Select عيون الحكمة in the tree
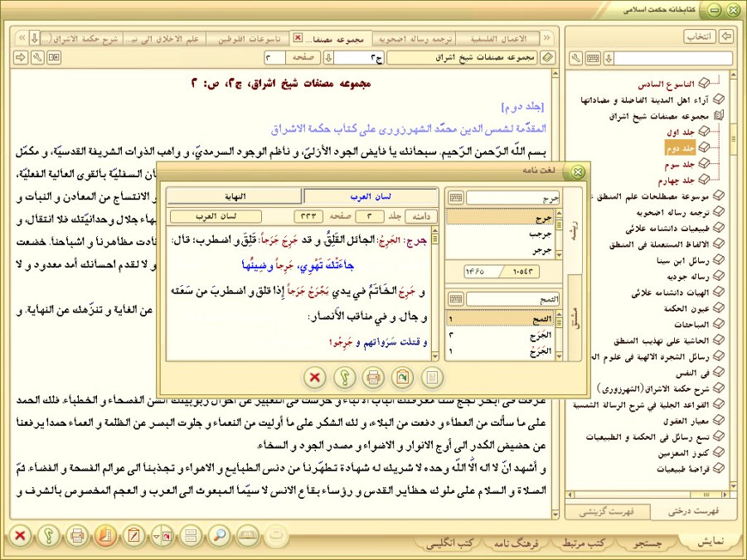Screen dimensions: 747x560 point(686,309)
